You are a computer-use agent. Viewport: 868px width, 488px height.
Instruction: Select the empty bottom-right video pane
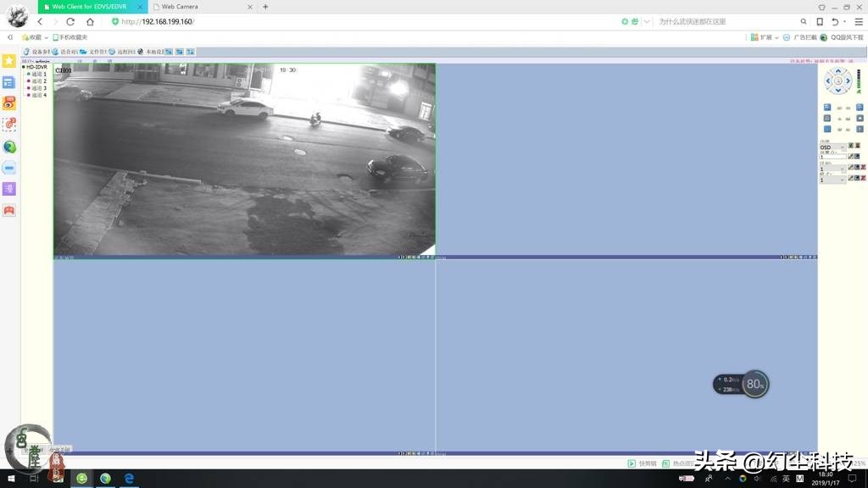[626, 356]
